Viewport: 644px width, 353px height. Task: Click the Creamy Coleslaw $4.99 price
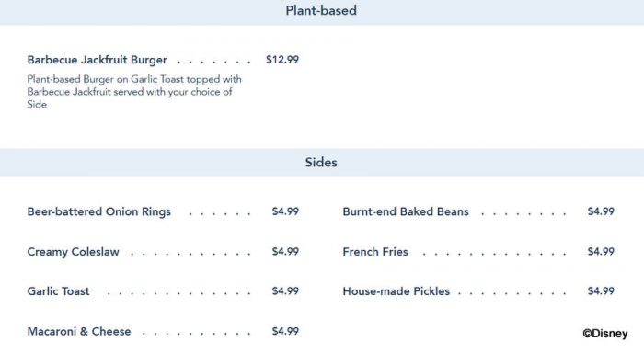click(285, 251)
